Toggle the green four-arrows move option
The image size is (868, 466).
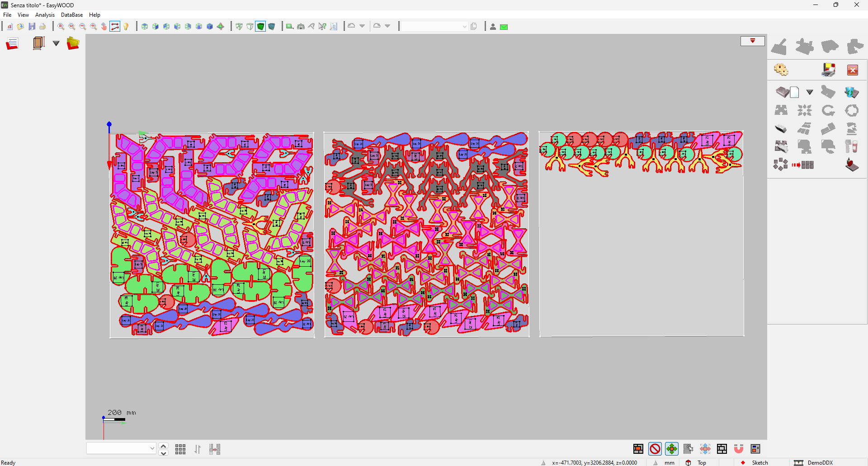[672, 449]
